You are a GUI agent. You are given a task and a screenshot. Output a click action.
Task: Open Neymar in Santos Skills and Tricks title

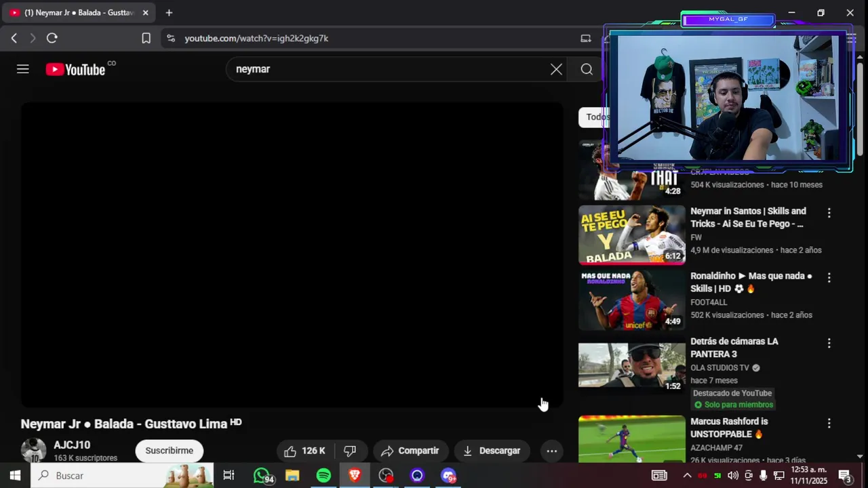coord(748,218)
